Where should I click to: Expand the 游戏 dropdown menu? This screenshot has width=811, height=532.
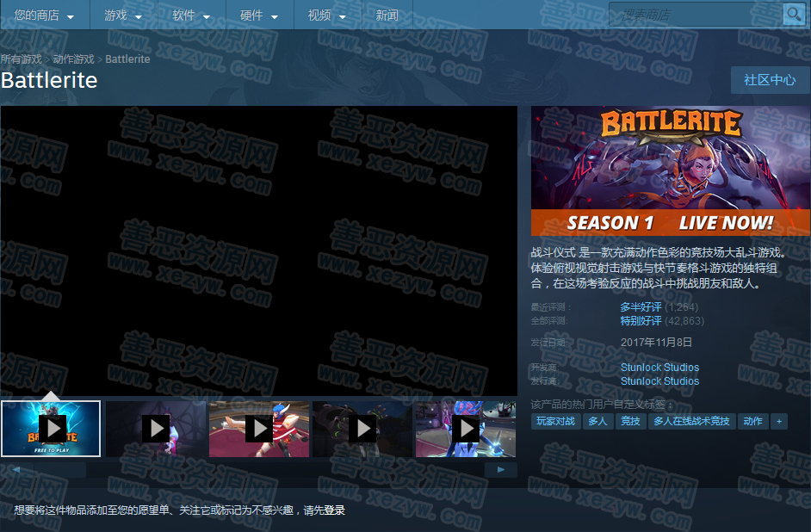coord(123,15)
